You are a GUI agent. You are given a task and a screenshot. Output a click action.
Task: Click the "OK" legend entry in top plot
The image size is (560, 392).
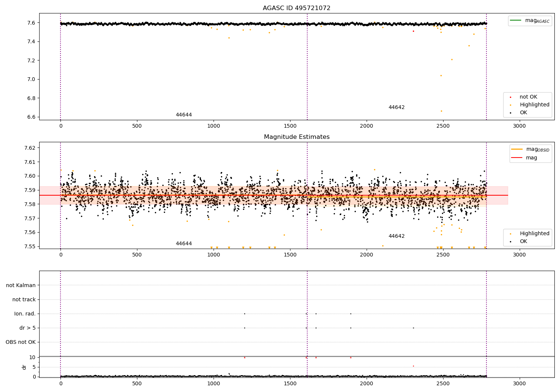pyautogui.click(x=519, y=113)
